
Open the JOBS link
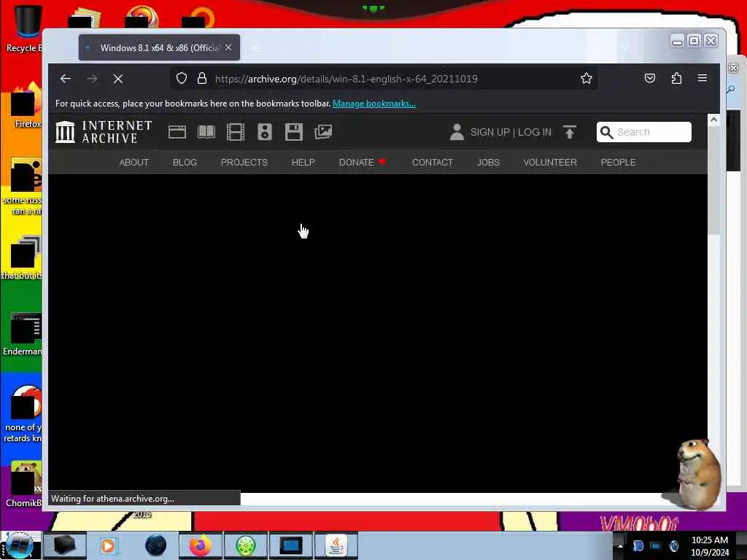point(488,163)
